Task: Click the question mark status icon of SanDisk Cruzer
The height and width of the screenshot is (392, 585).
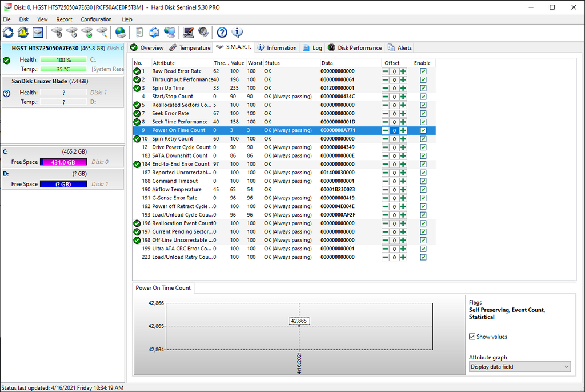Action: pyautogui.click(x=6, y=93)
